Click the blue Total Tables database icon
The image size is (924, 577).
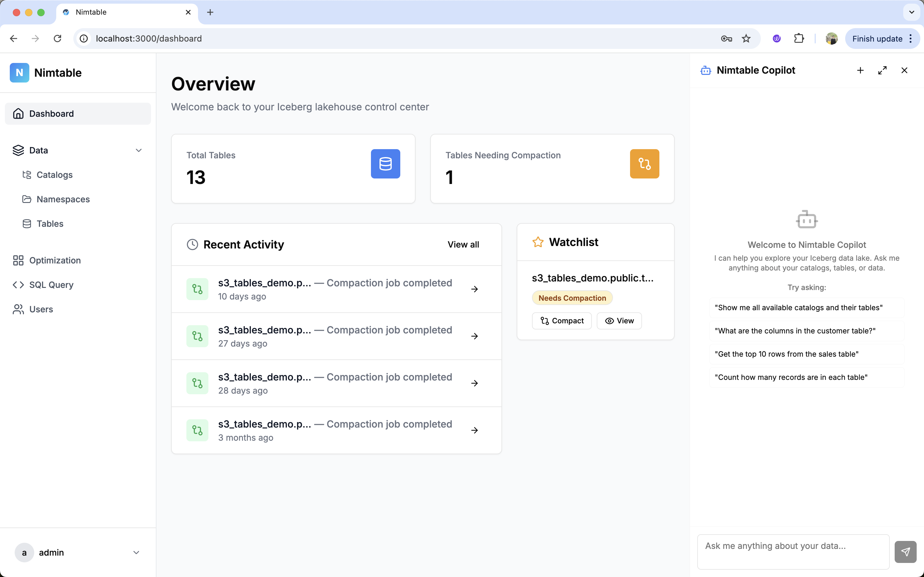click(x=385, y=164)
